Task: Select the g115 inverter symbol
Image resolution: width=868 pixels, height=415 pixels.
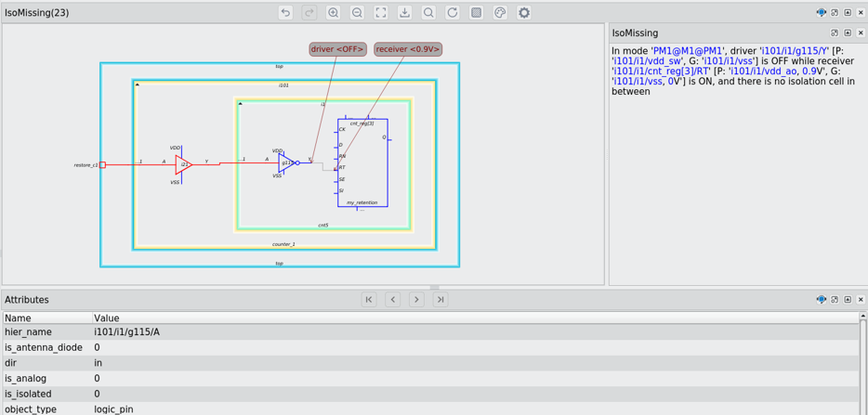Action: coord(288,163)
